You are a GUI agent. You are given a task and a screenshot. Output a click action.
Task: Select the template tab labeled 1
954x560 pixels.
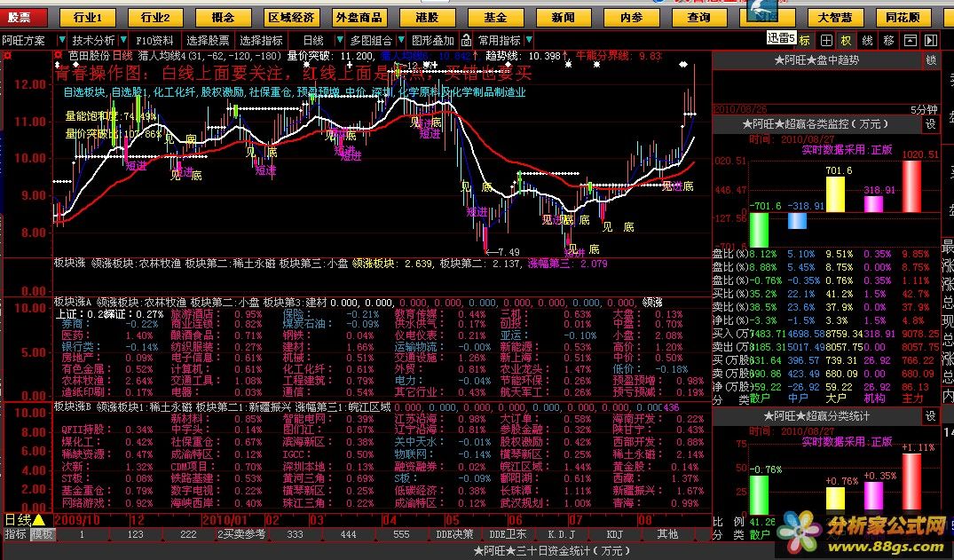(x=83, y=534)
